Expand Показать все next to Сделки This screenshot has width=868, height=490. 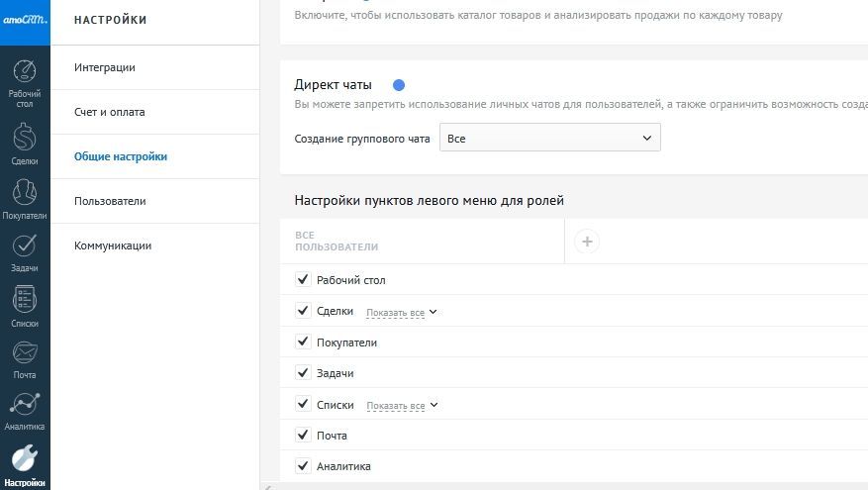click(401, 313)
